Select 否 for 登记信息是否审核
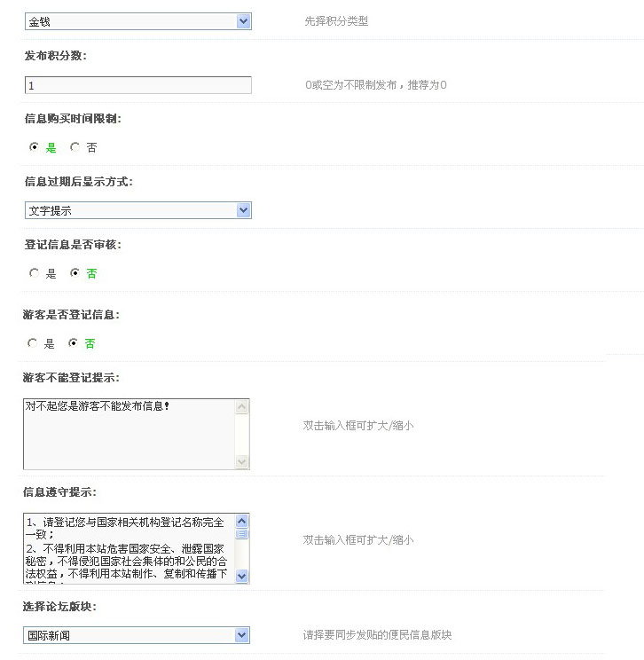The width and height of the screenshot is (644, 660). coord(75,273)
